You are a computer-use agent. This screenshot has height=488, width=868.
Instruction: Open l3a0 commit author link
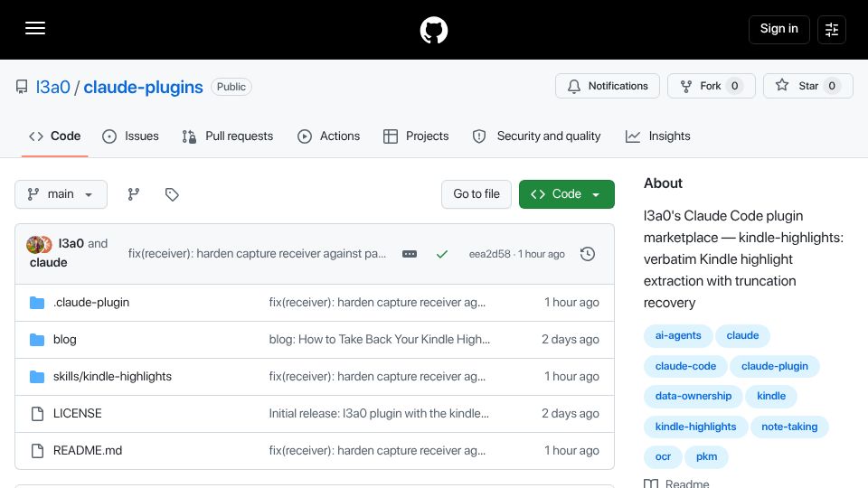click(x=71, y=243)
